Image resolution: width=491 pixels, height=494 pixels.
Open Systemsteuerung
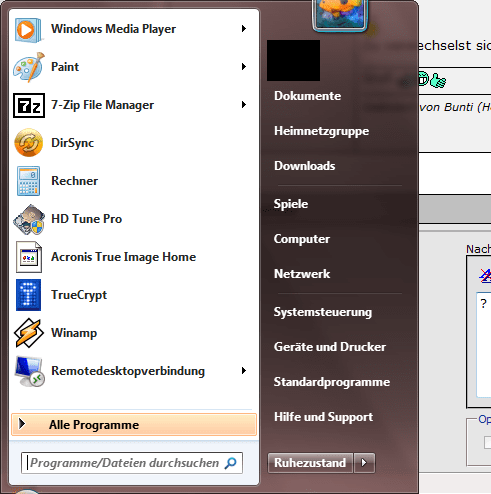tap(323, 312)
